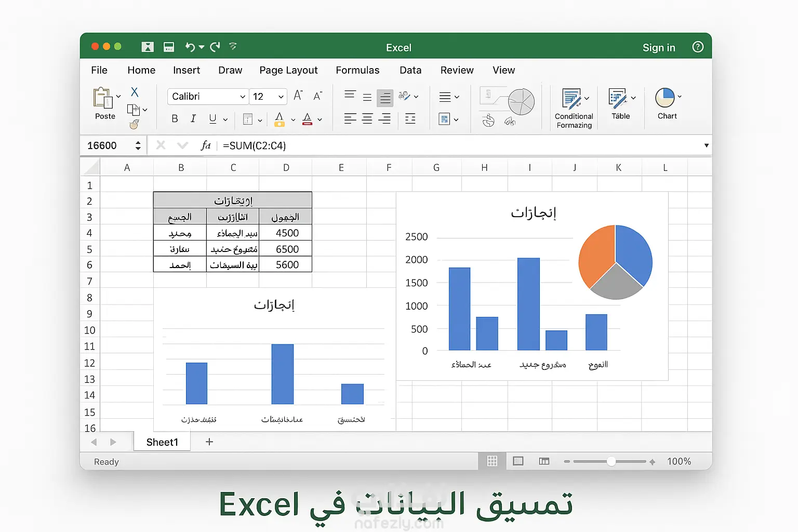
Task: Click the Table format icon
Action: (x=618, y=98)
